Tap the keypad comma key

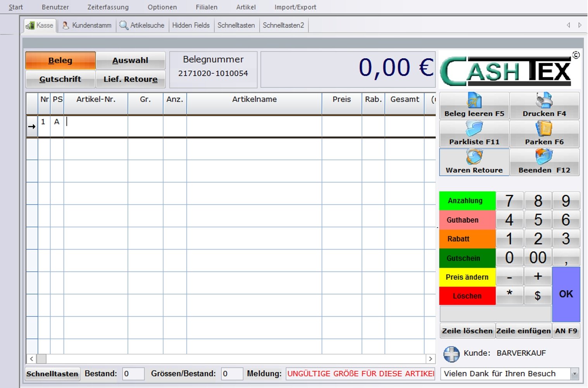click(x=566, y=258)
